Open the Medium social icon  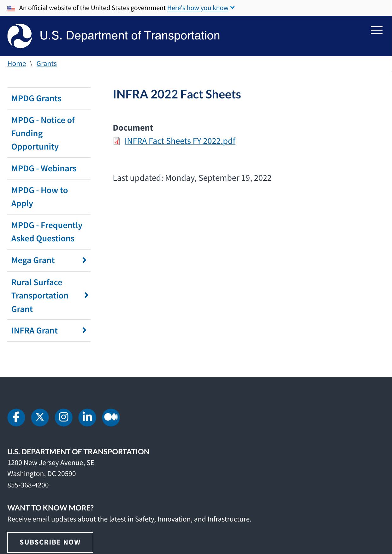(x=111, y=417)
